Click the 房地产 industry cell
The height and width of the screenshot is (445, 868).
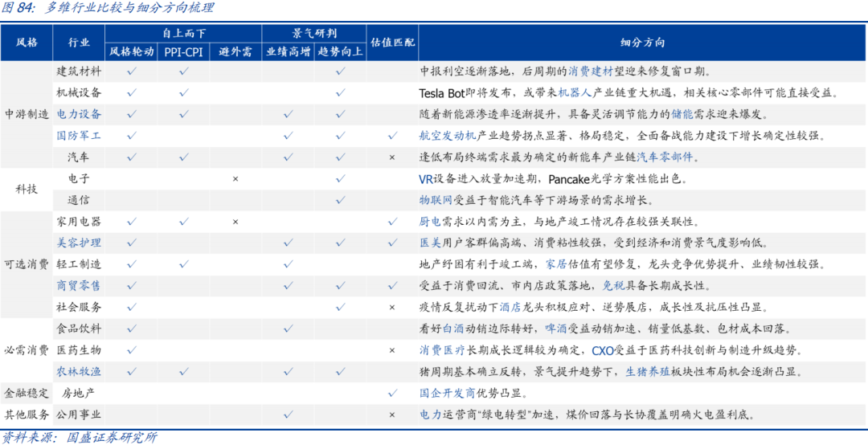[79, 393]
